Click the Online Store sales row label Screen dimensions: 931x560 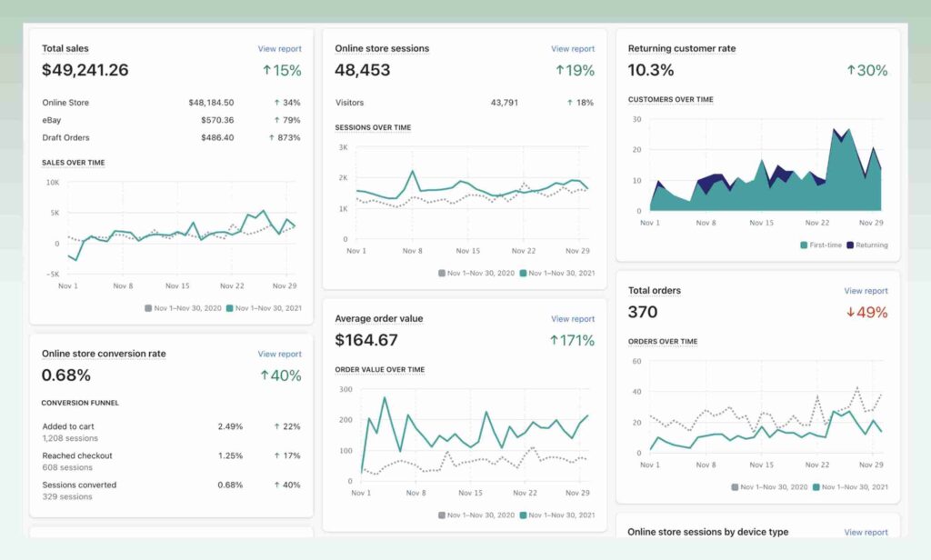pyautogui.click(x=65, y=103)
